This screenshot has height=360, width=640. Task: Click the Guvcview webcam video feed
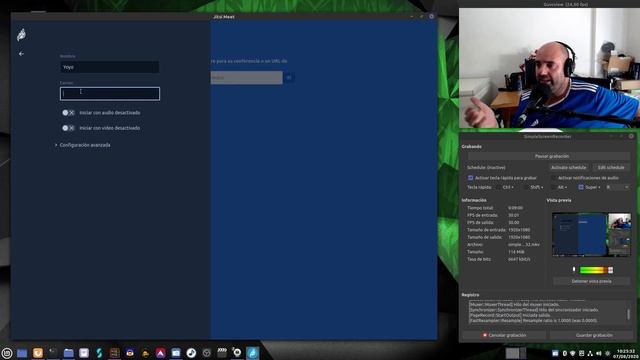pos(549,68)
